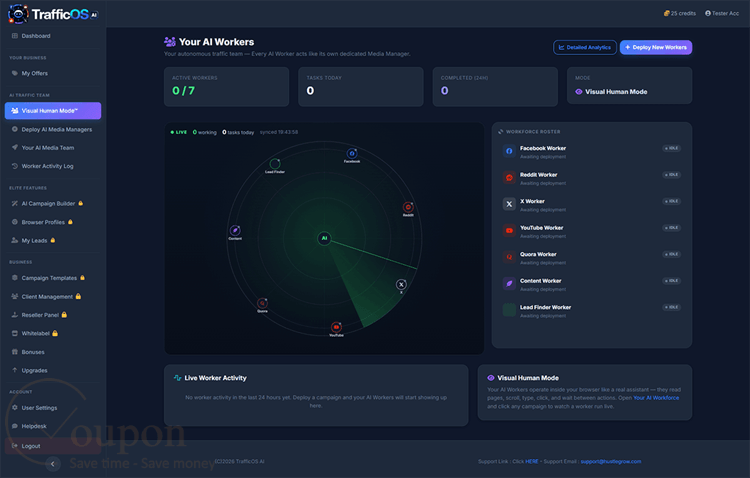750x478 pixels.
Task: Click Content Worker icon in roster
Action: pos(509,284)
